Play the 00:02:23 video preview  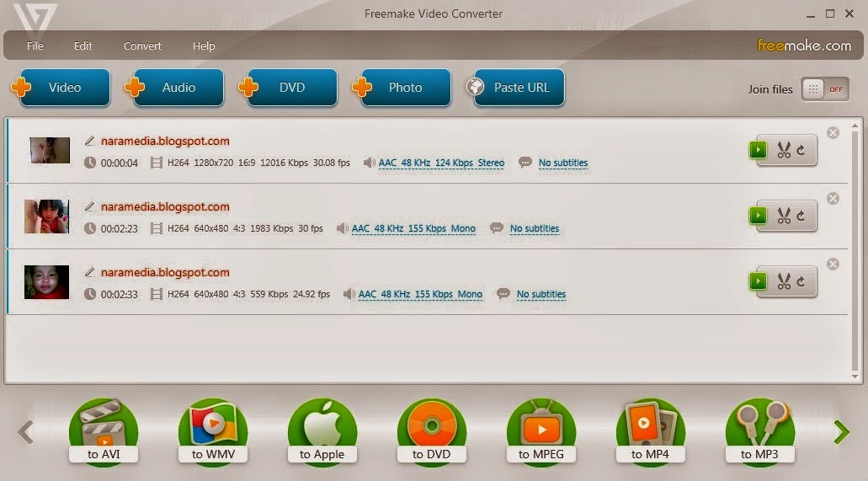758,216
